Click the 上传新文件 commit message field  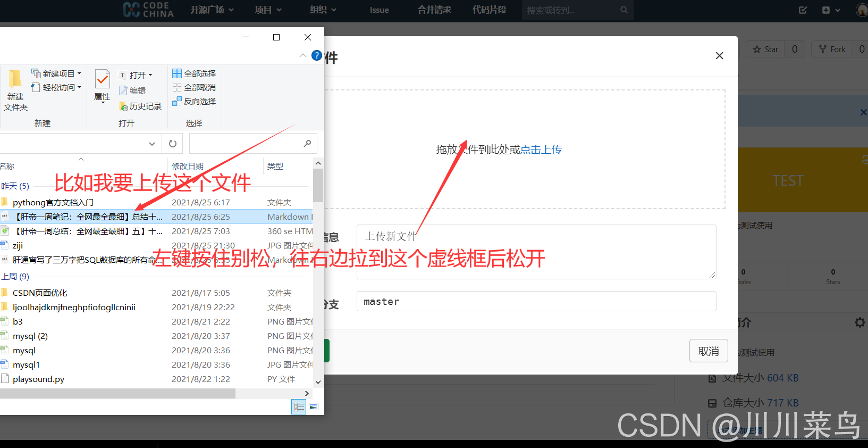(536, 252)
